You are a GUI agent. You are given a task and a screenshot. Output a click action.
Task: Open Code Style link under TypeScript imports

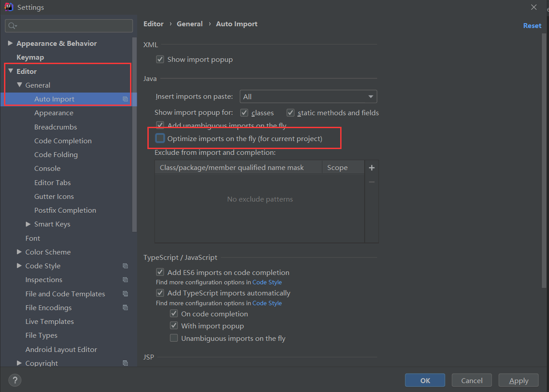tap(267, 303)
